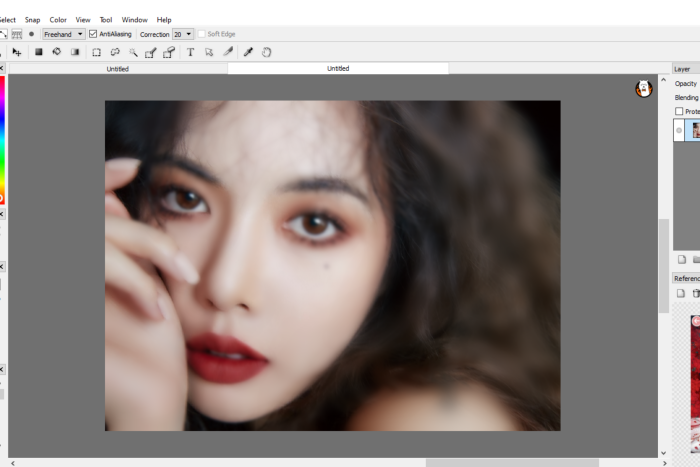The width and height of the screenshot is (700, 467).
Task: Toggle the Soft Edge checkbox
Action: pos(201,34)
